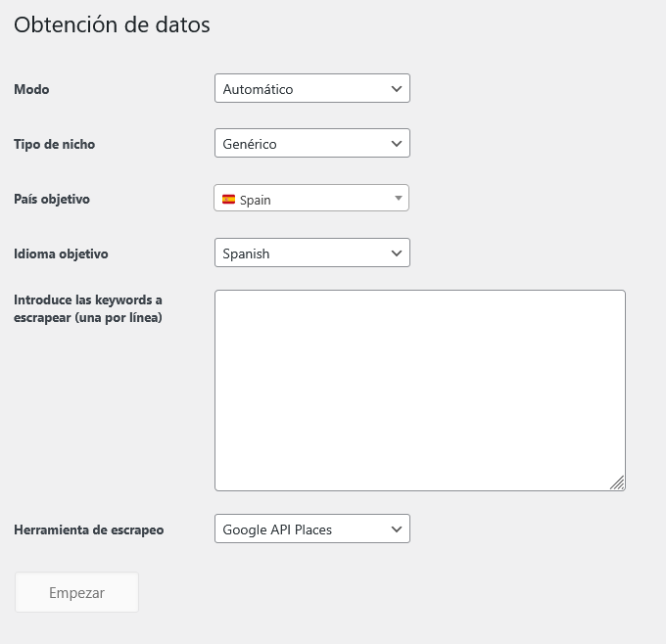Click the Spain flag icon
Viewport: 666px width, 644px height.
click(x=228, y=199)
